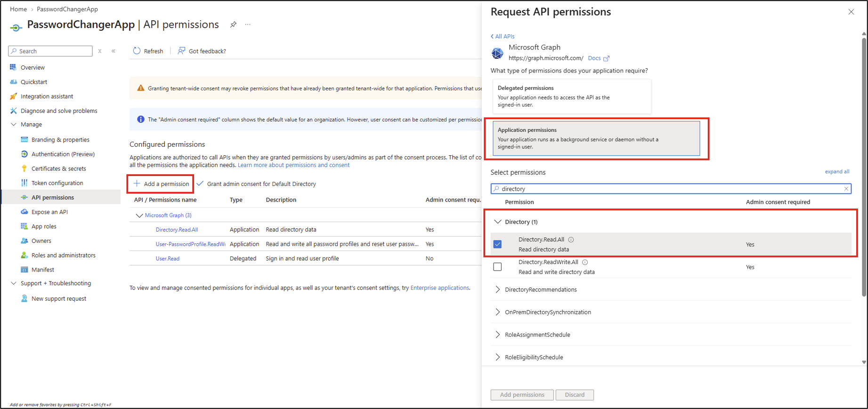Collapse the Directory (1) permission group

[x=497, y=222]
